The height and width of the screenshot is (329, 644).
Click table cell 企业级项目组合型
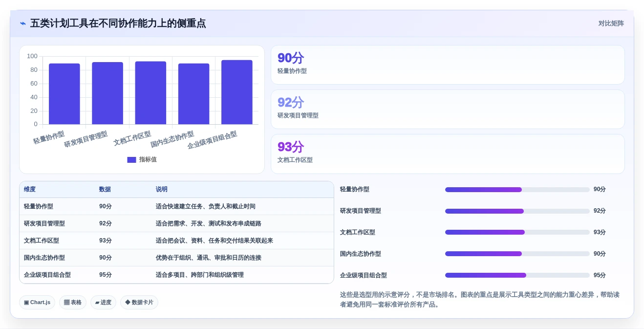click(47, 275)
